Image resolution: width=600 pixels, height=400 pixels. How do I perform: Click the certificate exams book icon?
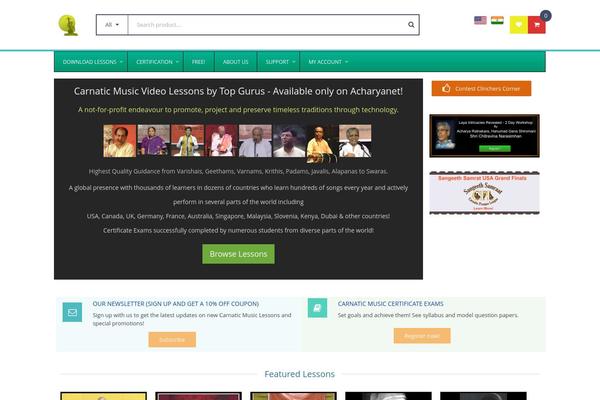(x=317, y=308)
